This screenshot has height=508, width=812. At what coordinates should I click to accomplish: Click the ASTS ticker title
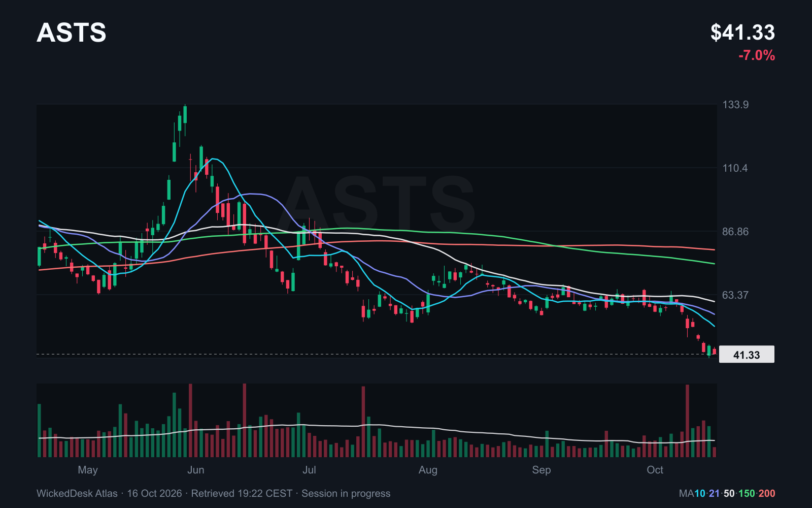pyautogui.click(x=72, y=33)
